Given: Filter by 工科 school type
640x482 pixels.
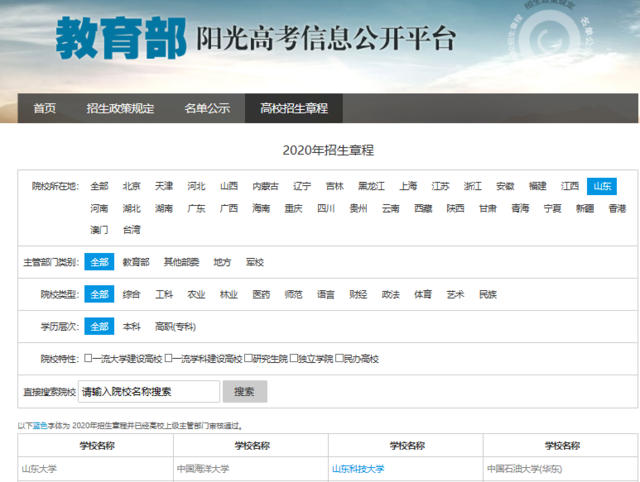Looking at the screenshot, I should tap(164, 294).
